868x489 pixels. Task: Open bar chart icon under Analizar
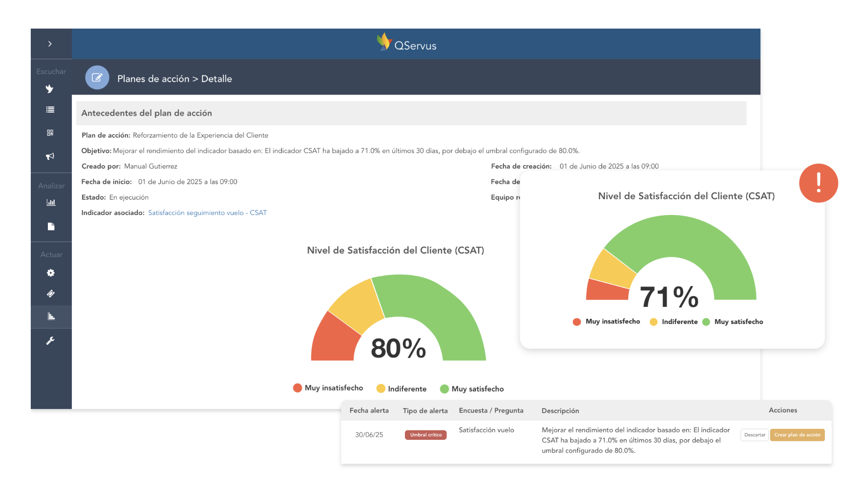[51, 203]
